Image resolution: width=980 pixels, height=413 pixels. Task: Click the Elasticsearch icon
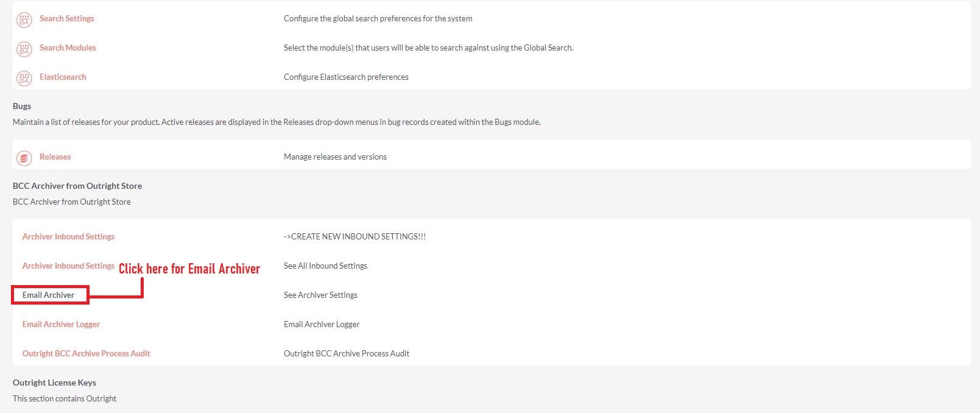point(24,78)
